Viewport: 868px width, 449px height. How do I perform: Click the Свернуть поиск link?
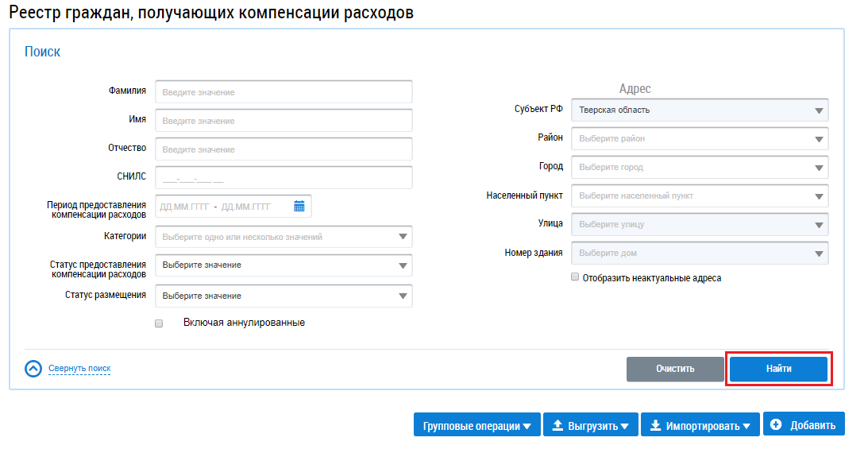click(x=79, y=369)
